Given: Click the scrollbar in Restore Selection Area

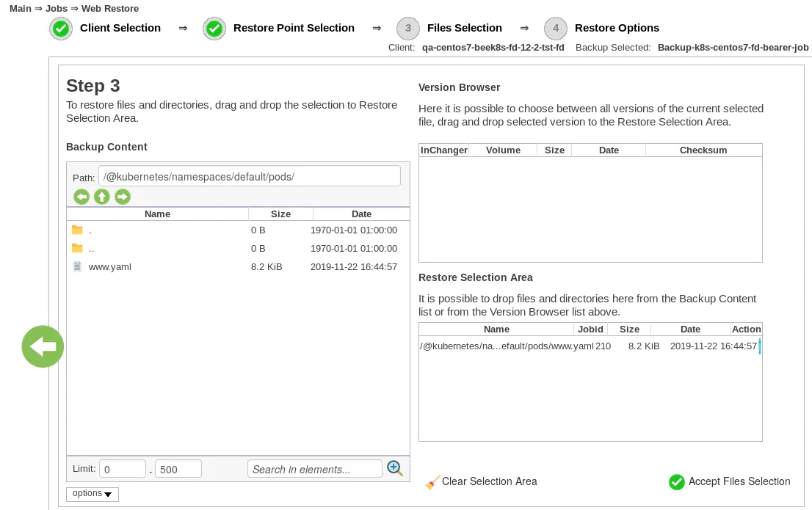Looking at the screenshot, I should (758, 346).
